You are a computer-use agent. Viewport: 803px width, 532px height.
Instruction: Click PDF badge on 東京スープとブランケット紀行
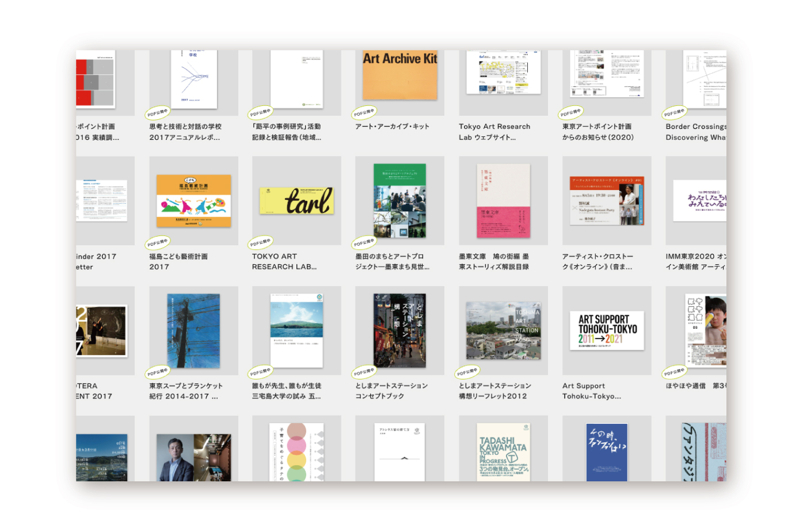157,372
